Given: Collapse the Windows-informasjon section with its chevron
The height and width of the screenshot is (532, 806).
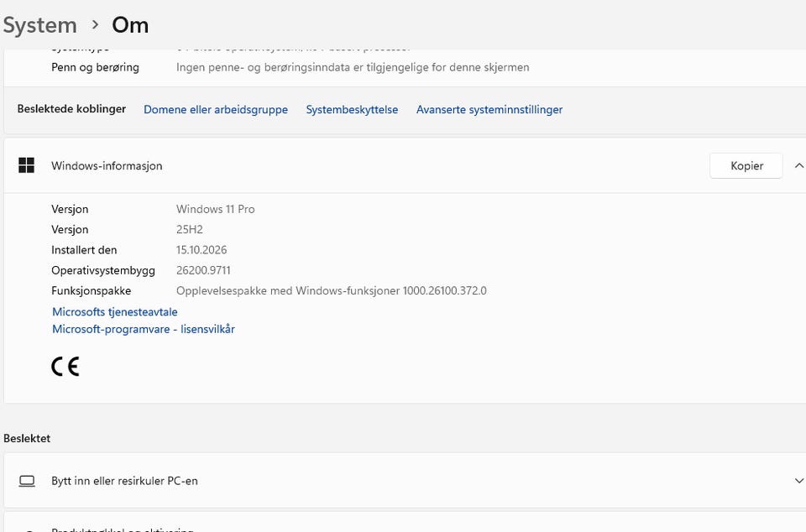Looking at the screenshot, I should pyautogui.click(x=798, y=165).
